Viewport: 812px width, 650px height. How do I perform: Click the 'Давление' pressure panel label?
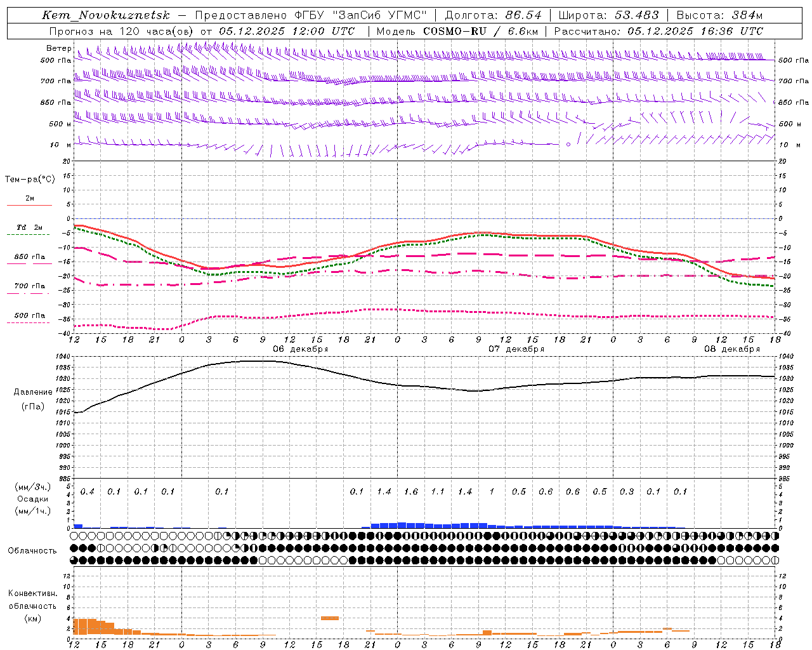click(33, 392)
